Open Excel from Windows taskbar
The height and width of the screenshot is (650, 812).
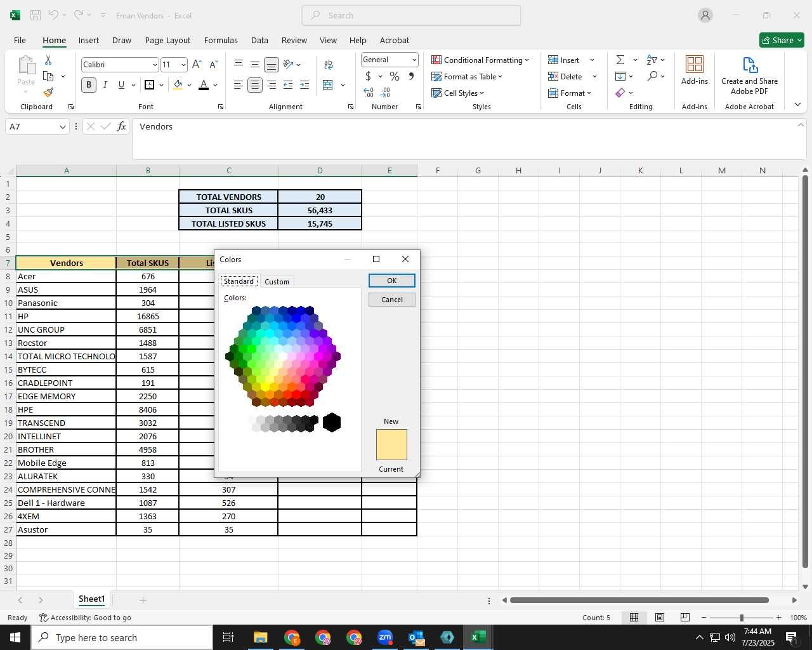click(x=478, y=637)
